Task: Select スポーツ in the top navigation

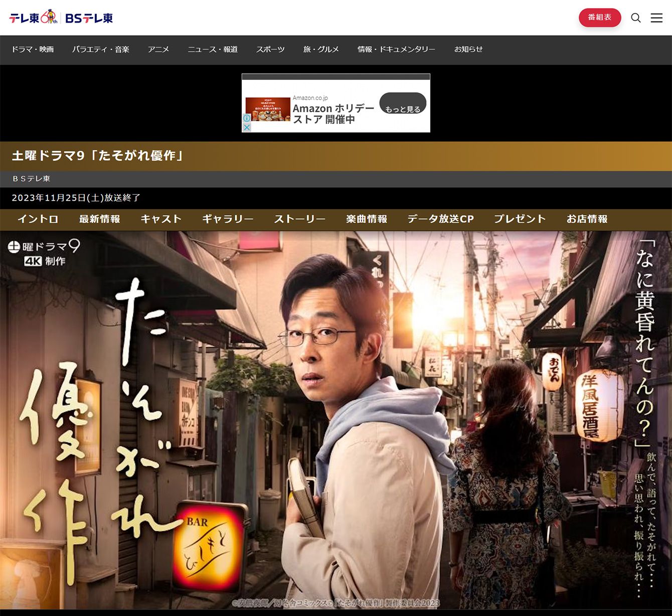Action: (270, 49)
